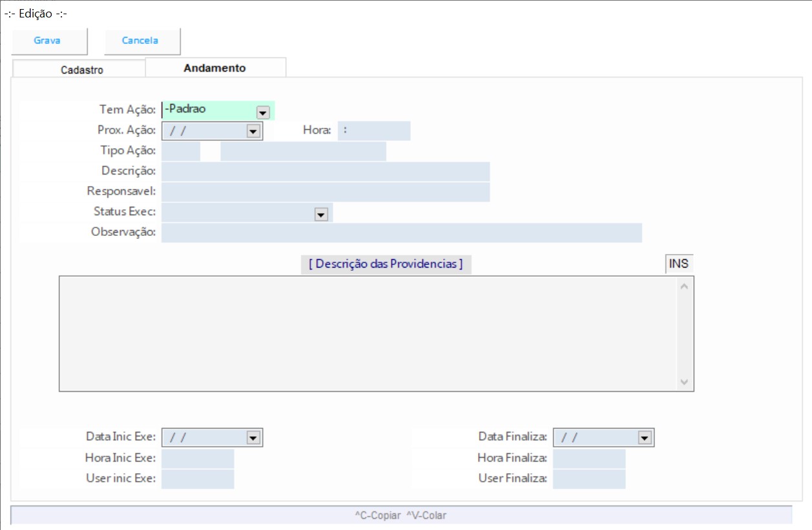Viewport: 812px width, 530px height.
Task: Open the Tem Ação dropdown arrow
Action: coord(262,112)
